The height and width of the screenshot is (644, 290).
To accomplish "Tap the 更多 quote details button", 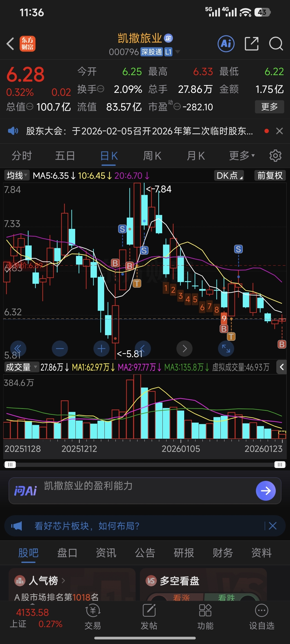I will pos(269,107).
